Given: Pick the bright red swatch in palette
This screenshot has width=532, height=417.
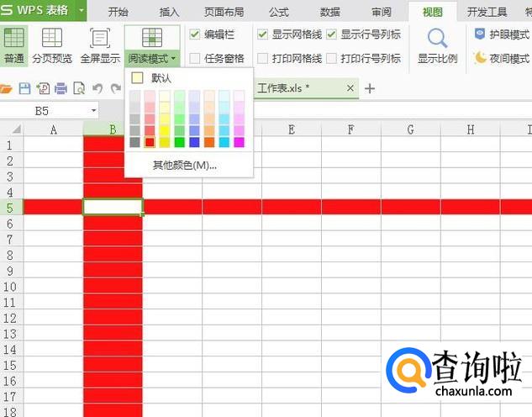Looking at the screenshot, I should pos(150,142).
